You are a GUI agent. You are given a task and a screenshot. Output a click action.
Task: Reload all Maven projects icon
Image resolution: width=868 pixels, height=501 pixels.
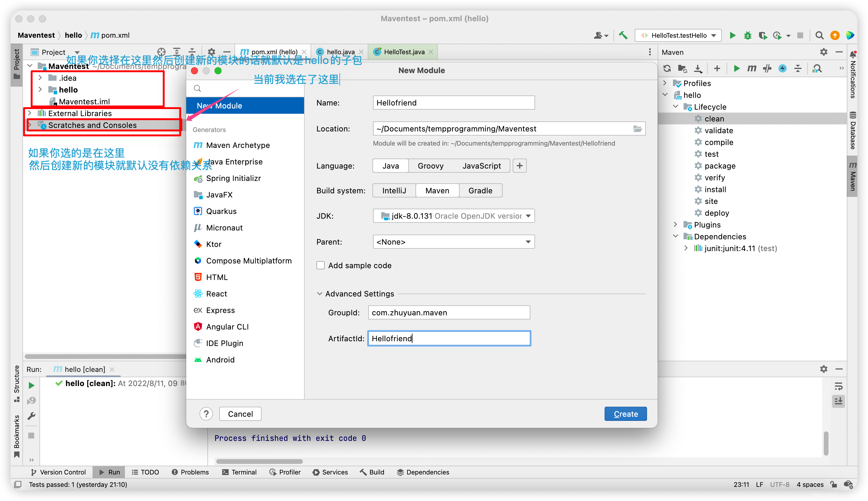(667, 68)
